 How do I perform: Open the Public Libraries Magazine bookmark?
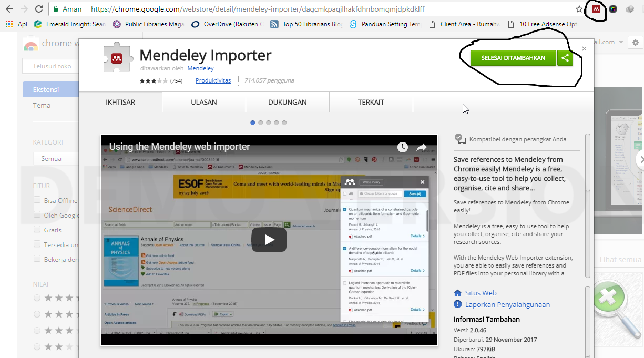coord(148,24)
